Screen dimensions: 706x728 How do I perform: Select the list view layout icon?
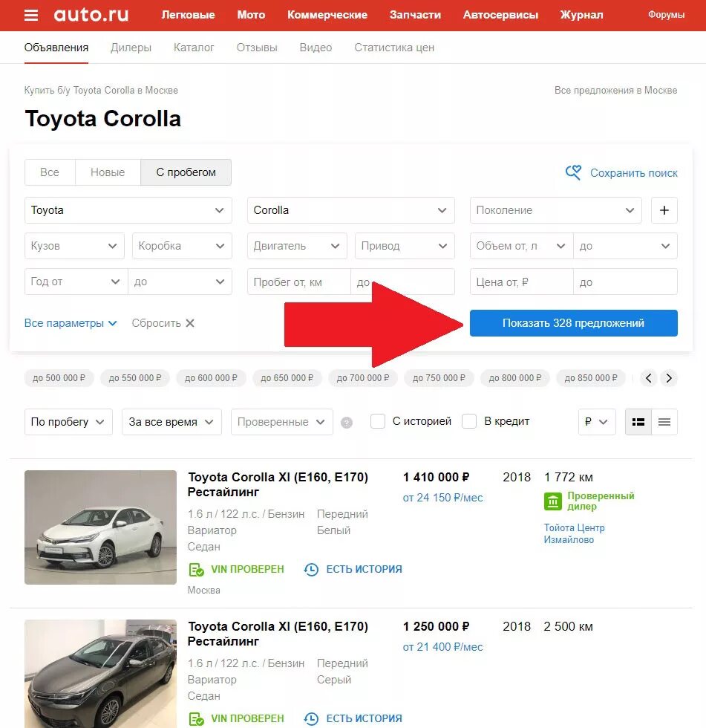(x=664, y=421)
